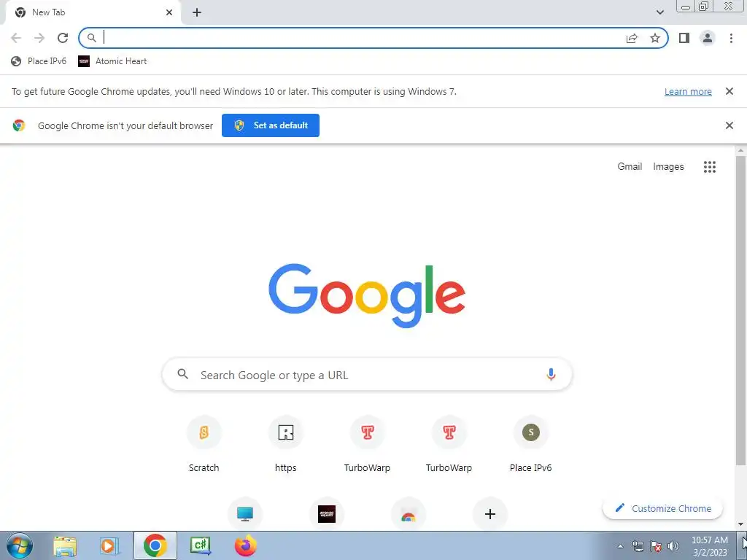The height and width of the screenshot is (560, 747).
Task: Dismiss the default browser infobar
Action: tap(729, 125)
